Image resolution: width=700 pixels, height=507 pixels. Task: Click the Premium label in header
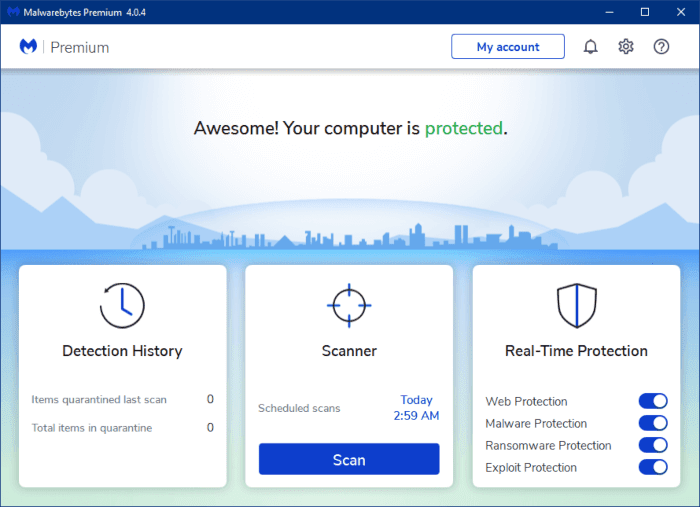coord(79,47)
